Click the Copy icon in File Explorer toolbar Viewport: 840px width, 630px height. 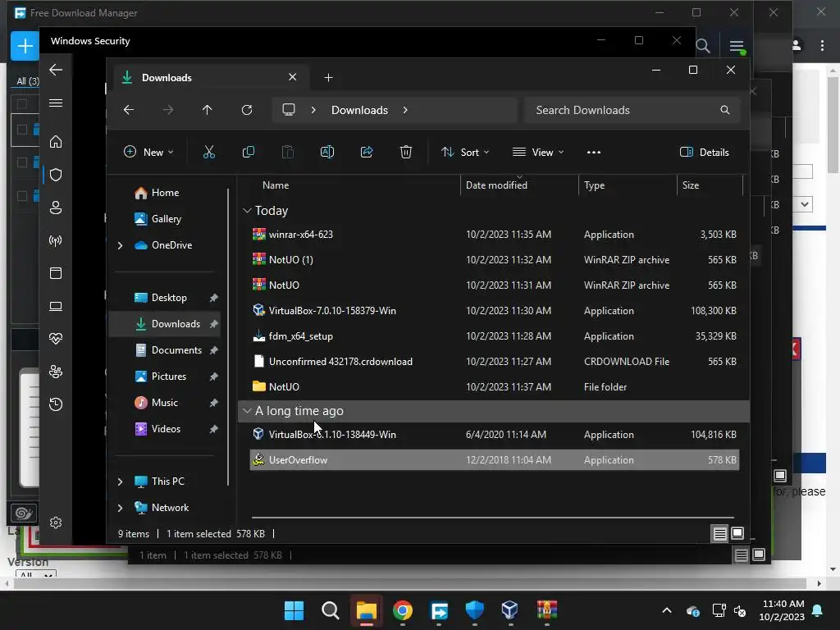coord(249,152)
